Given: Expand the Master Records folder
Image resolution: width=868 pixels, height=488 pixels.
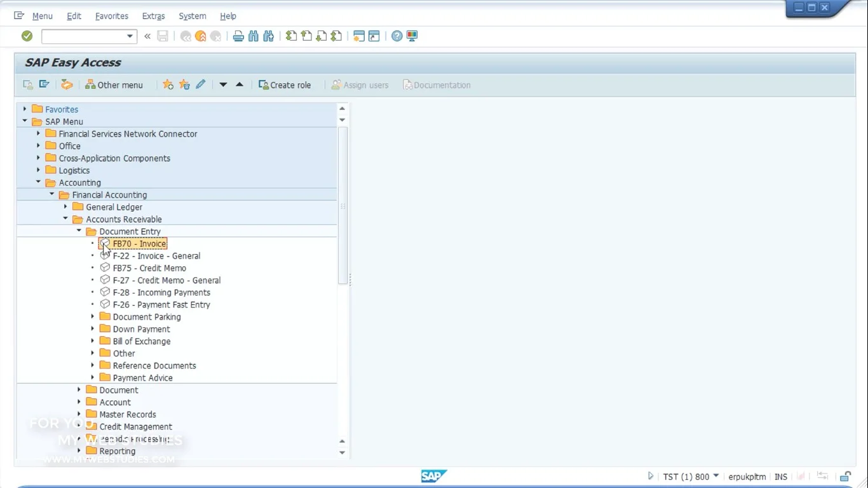Looking at the screenshot, I should pos(79,414).
